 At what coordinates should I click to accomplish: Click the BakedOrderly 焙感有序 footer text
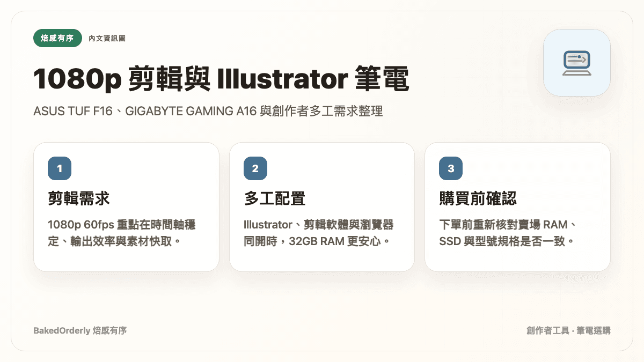click(80, 330)
